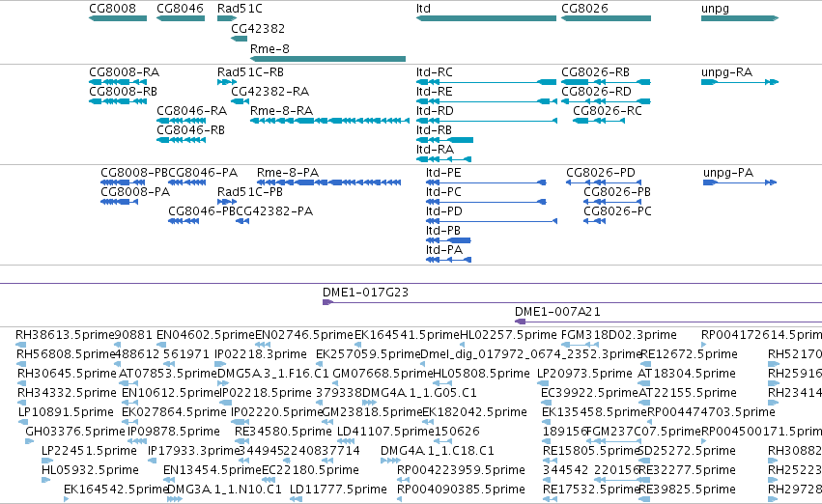The width and height of the screenshot is (822, 504).
Task: Click the EK164541.5prime EST label
Action: tap(407, 335)
